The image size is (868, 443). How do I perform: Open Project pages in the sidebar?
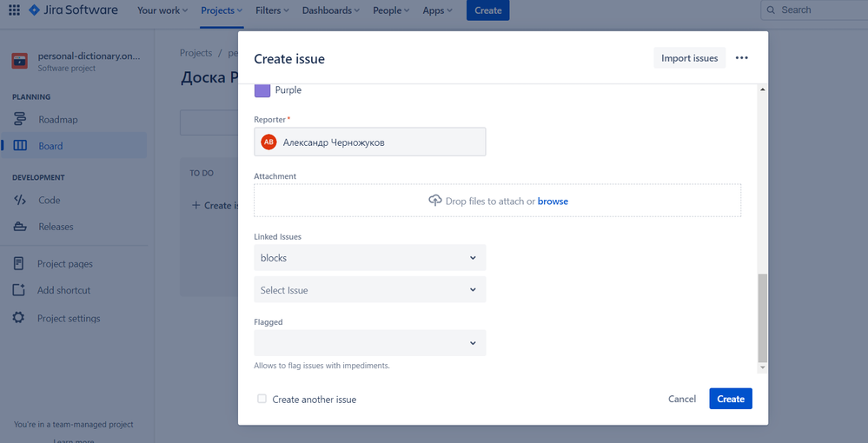coord(74,263)
